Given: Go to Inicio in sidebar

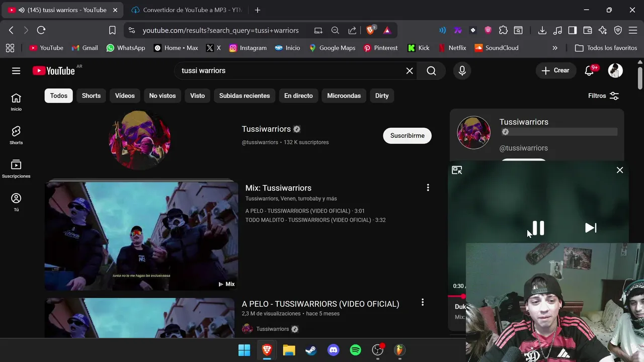Looking at the screenshot, I should 16,102.
